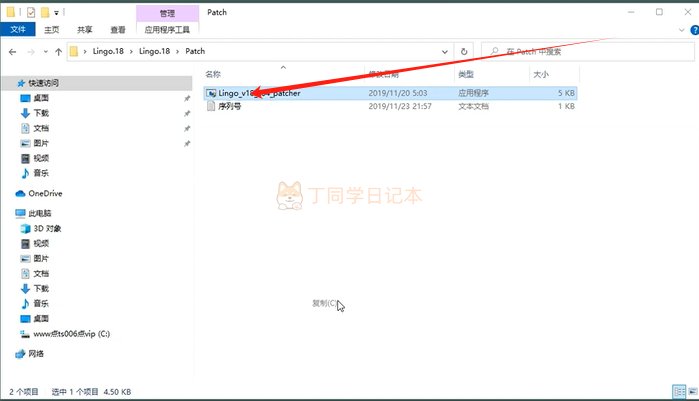Select the C: drive in navigation pane
699x401 pixels.
pos(69,334)
